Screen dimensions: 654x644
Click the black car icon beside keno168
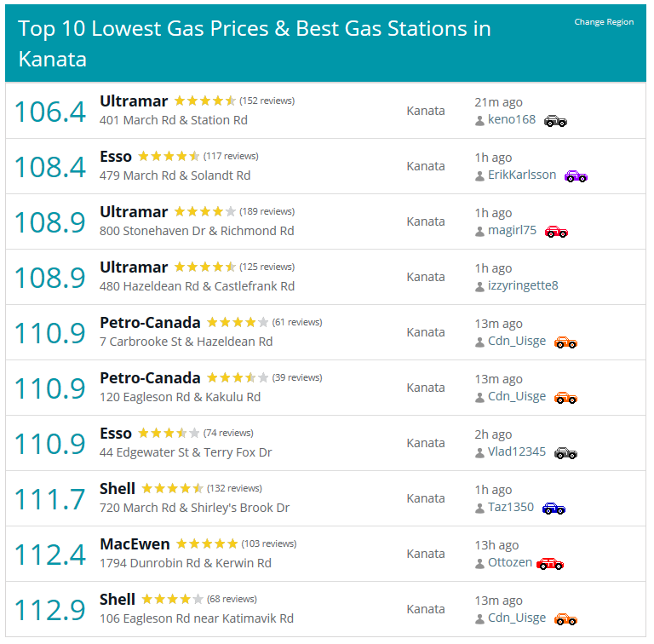pyautogui.click(x=555, y=121)
